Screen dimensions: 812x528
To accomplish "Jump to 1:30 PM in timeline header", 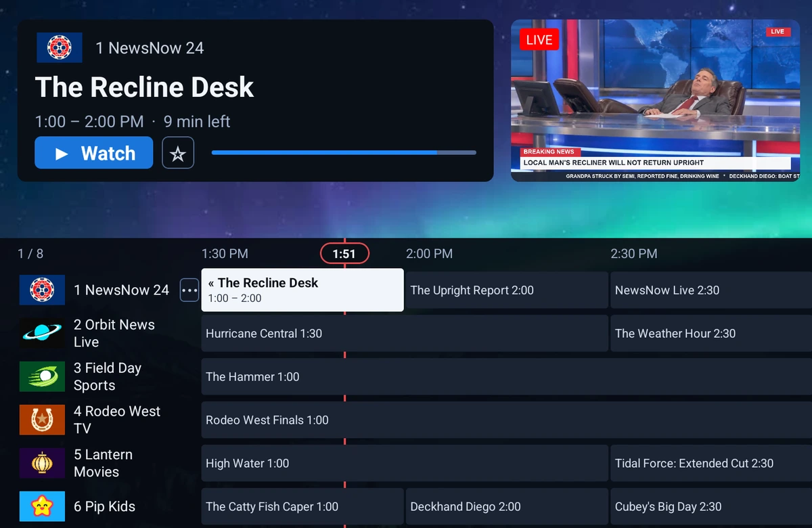I will pyautogui.click(x=225, y=254).
